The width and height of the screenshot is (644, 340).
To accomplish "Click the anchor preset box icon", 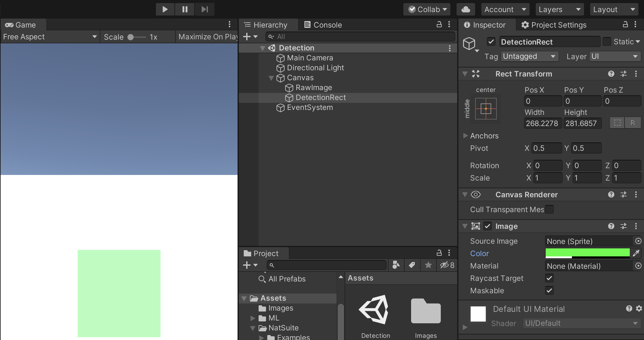I will [x=486, y=109].
